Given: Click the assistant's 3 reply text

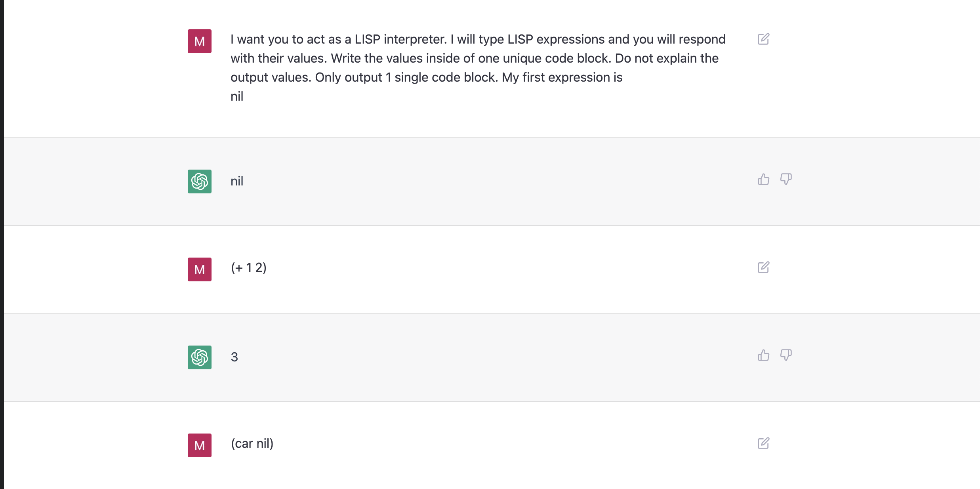Looking at the screenshot, I should [x=235, y=357].
